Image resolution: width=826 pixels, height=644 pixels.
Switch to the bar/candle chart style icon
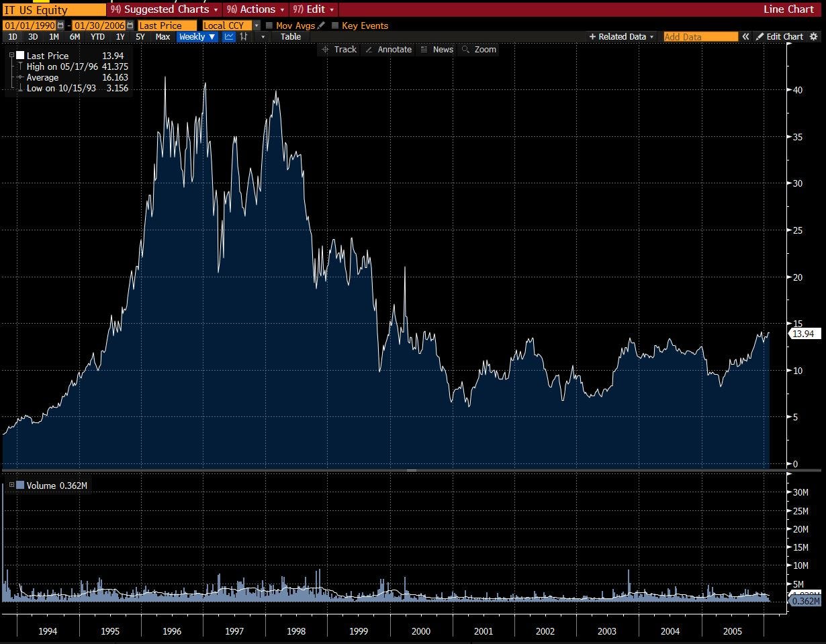coord(244,37)
